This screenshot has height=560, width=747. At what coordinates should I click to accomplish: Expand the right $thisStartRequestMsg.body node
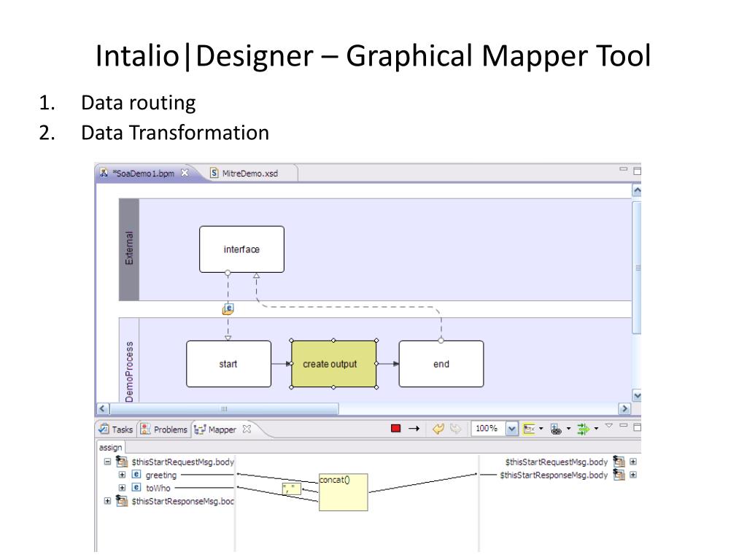633,461
